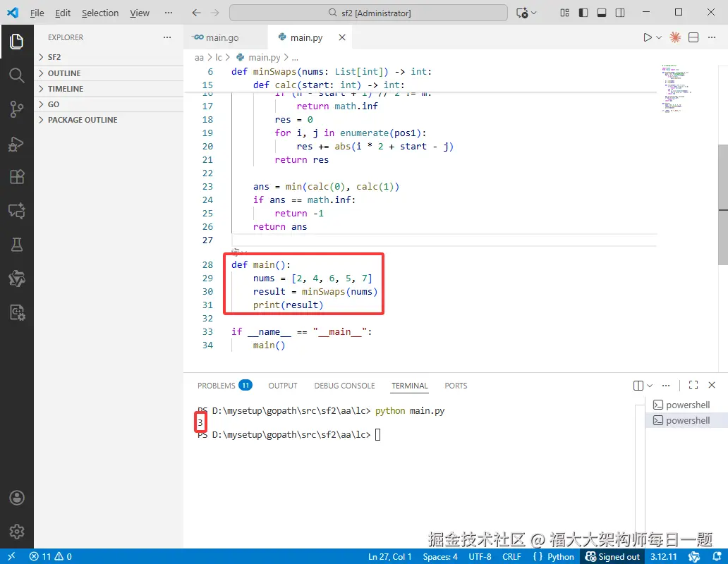
Task: Toggle the Secondary Side Bar
Action: pos(620,13)
